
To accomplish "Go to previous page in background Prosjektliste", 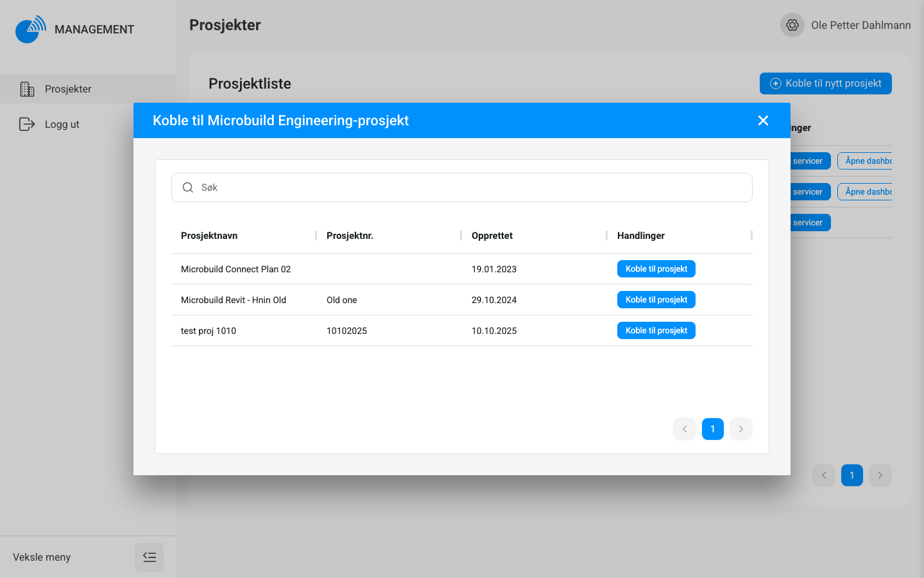I will 824,475.
